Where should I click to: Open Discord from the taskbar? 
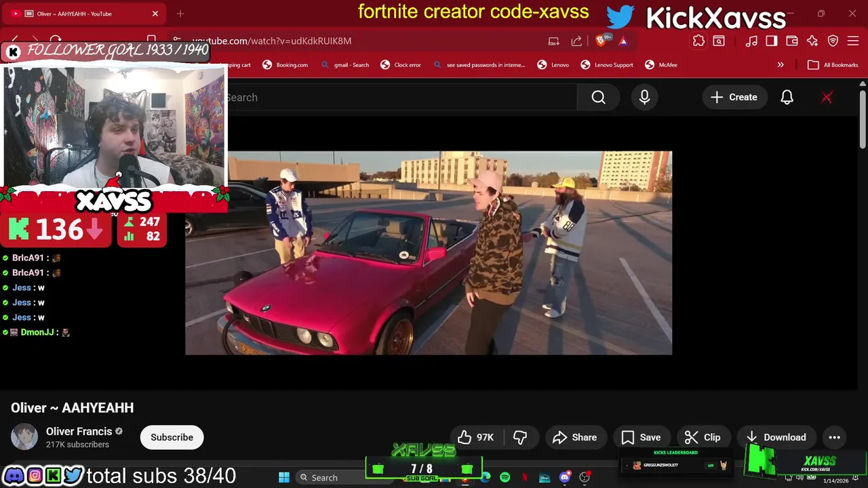[564, 477]
